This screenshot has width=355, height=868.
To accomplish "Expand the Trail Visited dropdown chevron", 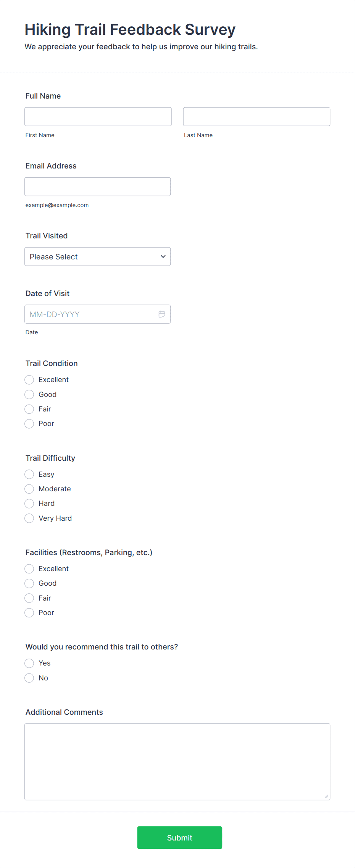I will pos(163,256).
